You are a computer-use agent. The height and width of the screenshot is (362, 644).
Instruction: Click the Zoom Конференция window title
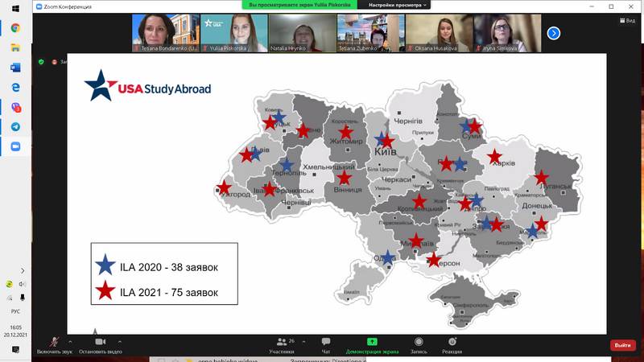pos(68,6)
